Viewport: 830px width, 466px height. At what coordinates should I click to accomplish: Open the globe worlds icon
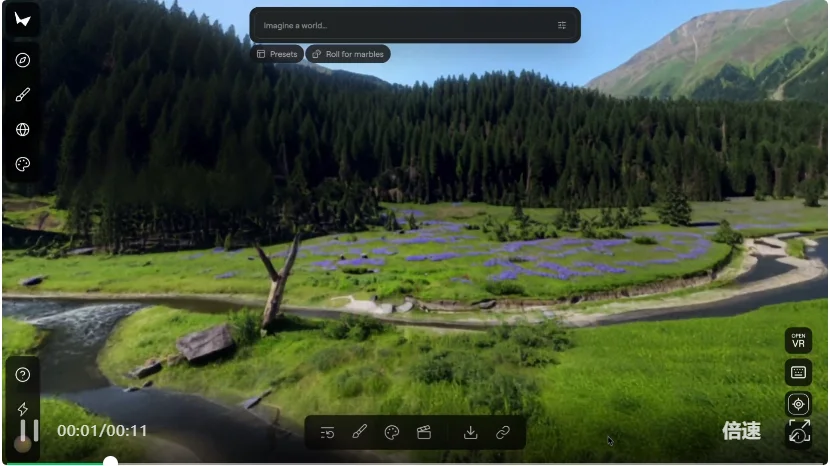22,130
